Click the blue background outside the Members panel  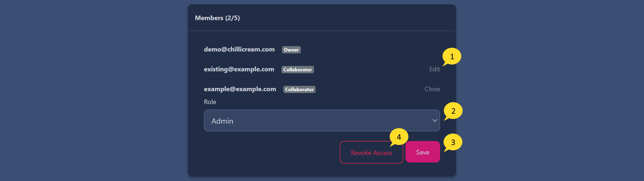(94, 90)
